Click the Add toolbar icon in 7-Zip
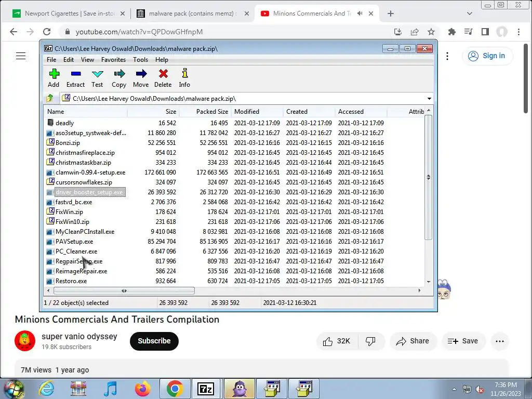This screenshot has height=399, width=532. tap(54, 78)
